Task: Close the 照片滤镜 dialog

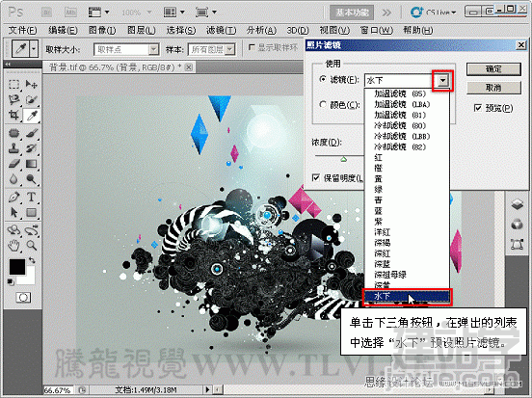Action: tap(520, 44)
